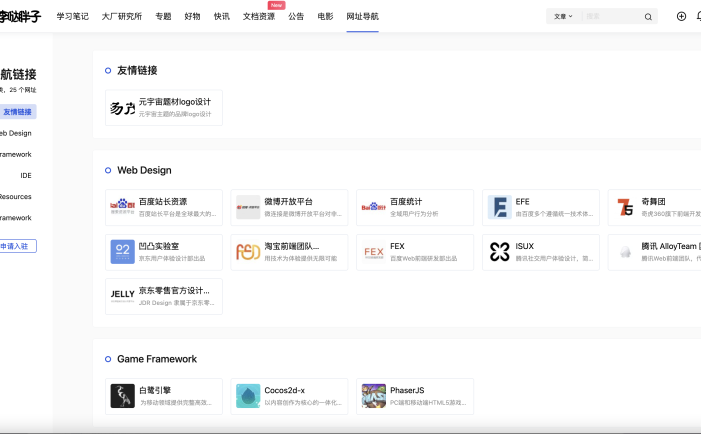Click the 申请入驻 button

pos(18,246)
